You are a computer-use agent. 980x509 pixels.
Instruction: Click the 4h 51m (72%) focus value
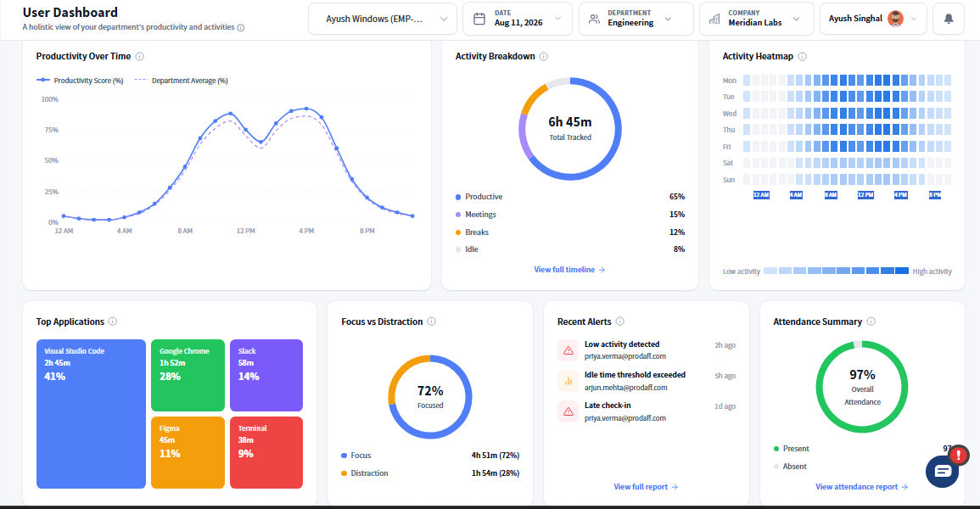coord(495,456)
